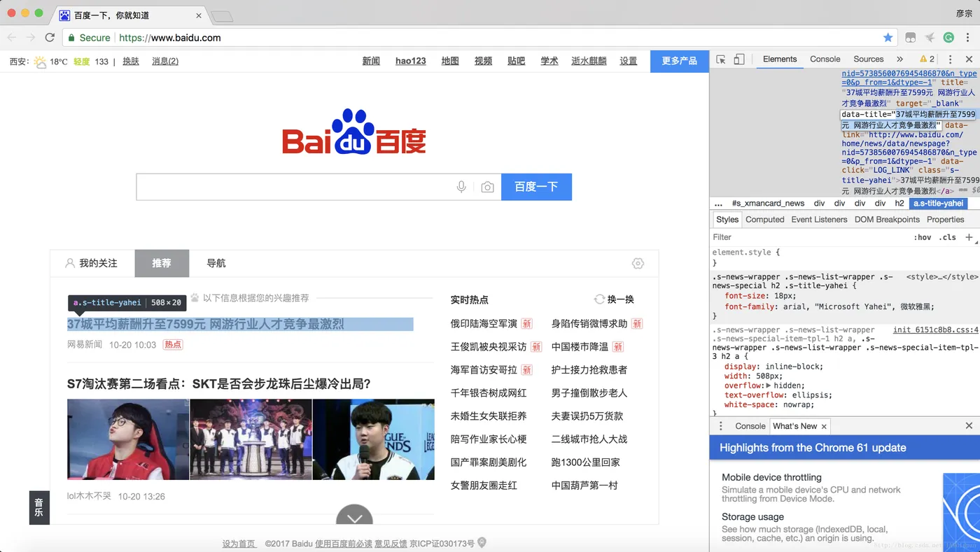Screen dimensions: 980x552
Task: Open the Properties tab
Action: 945,220
